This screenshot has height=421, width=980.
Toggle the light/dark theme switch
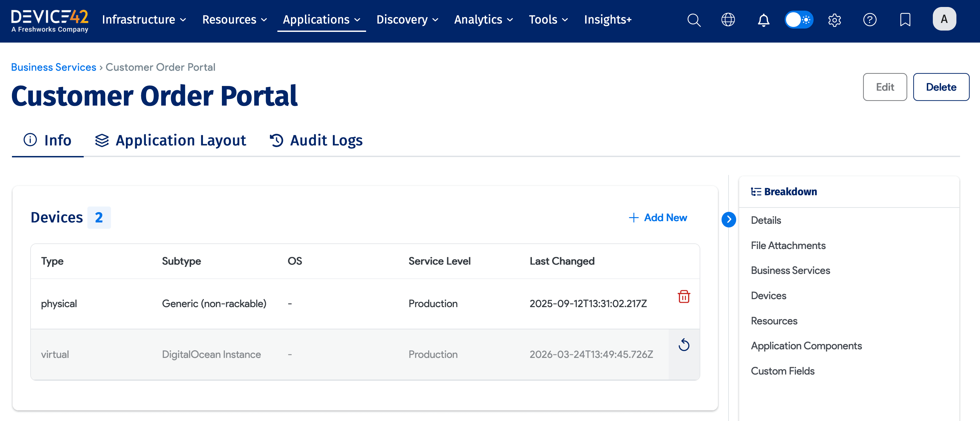point(799,20)
